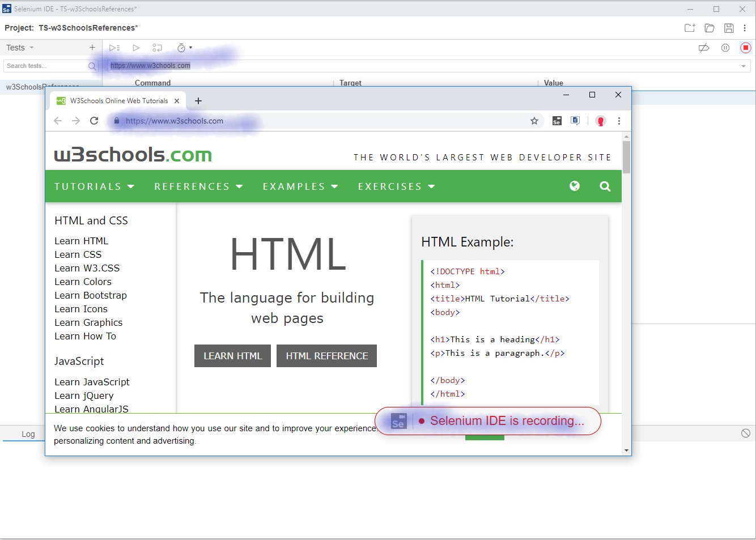The image size is (756, 540).
Task: Reload the W3Schools page
Action: (94, 121)
